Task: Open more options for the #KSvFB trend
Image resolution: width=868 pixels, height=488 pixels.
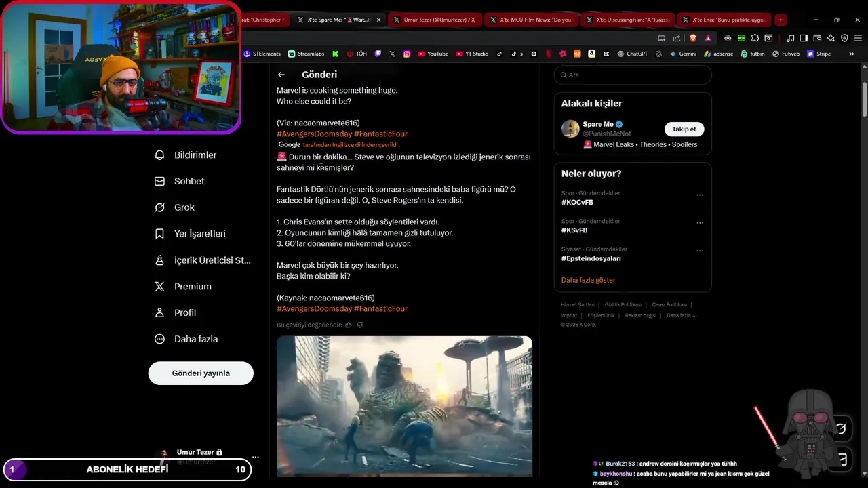Action: [x=700, y=223]
